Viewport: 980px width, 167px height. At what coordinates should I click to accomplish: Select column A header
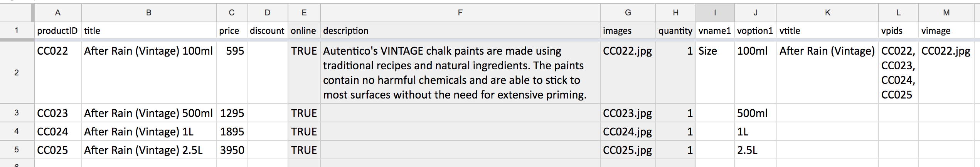(x=58, y=13)
